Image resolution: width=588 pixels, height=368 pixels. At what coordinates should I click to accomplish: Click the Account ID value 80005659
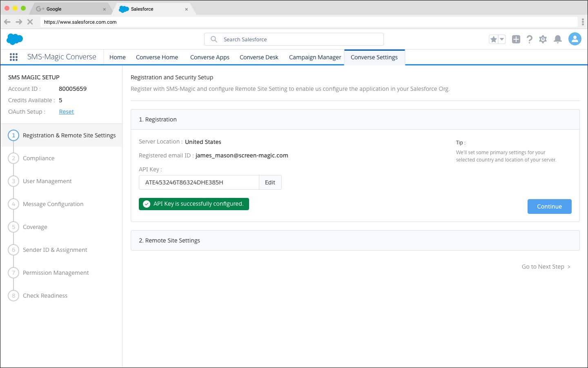(x=73, y=89)
